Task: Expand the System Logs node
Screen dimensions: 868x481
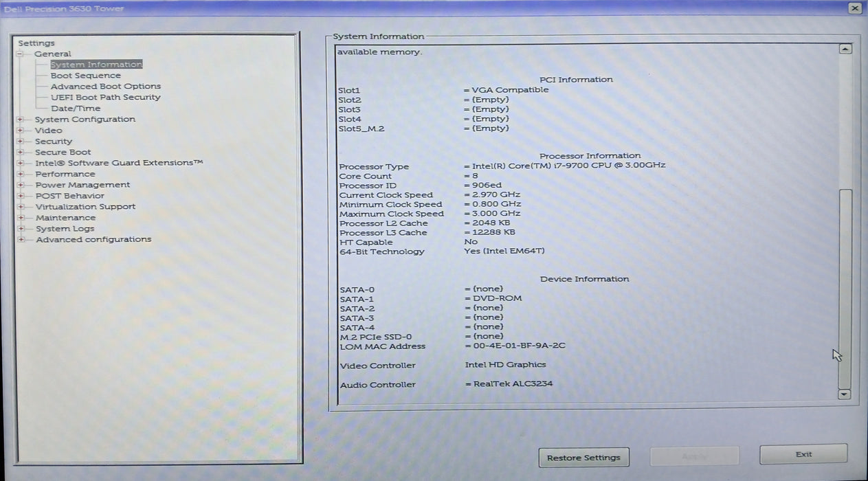Action: click(21, 229)
